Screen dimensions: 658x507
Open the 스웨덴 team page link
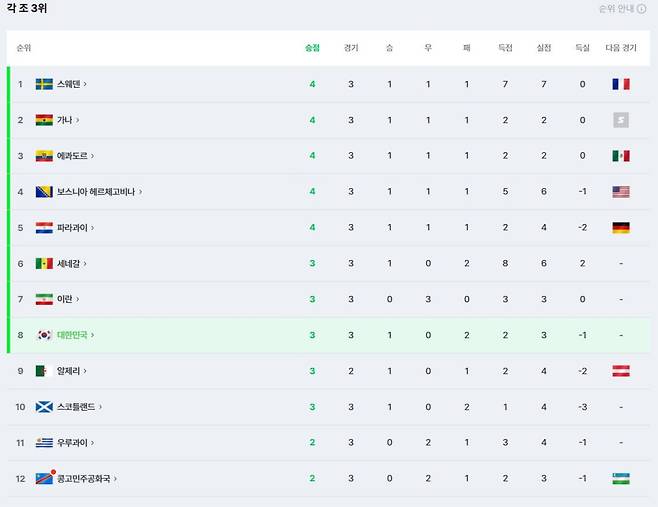tap(68, 84)
